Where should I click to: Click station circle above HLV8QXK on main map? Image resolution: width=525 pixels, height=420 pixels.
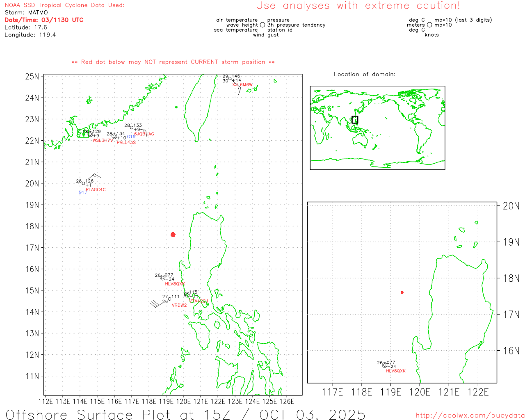pyautogui.click(x=163, y=278)
